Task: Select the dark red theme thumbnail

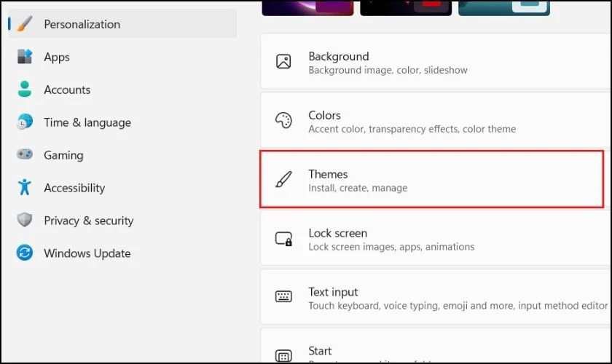Action: pyautogui.click(x=406, y=8)
